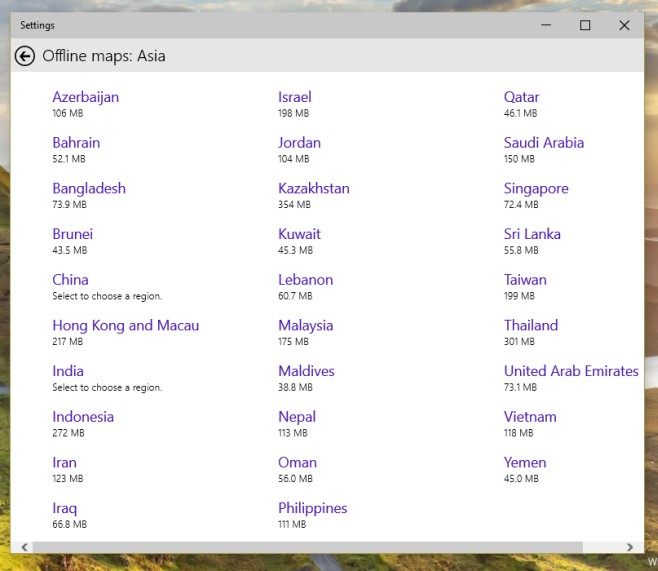Download the Indonesia map
658x571 pixels.
tap(83, 417)
